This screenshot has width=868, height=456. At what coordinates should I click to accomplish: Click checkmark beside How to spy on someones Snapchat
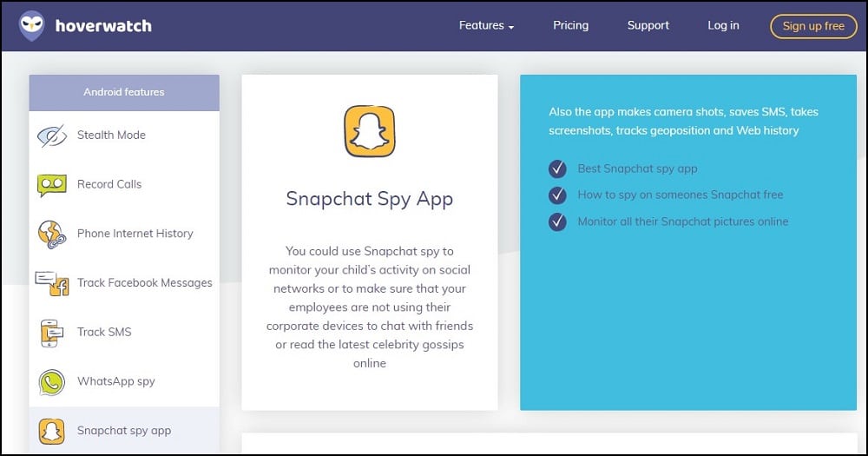[x=557, y=195]
